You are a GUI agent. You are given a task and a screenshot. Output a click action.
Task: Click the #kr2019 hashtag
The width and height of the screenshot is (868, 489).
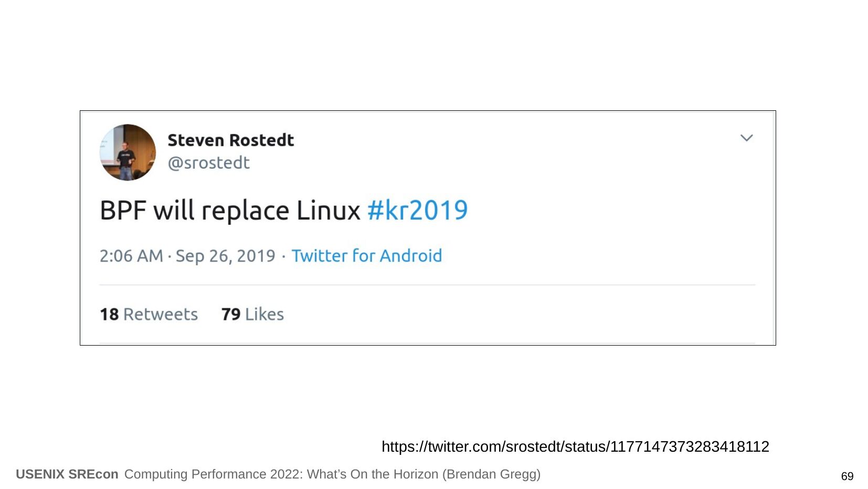tap(417, 211)
